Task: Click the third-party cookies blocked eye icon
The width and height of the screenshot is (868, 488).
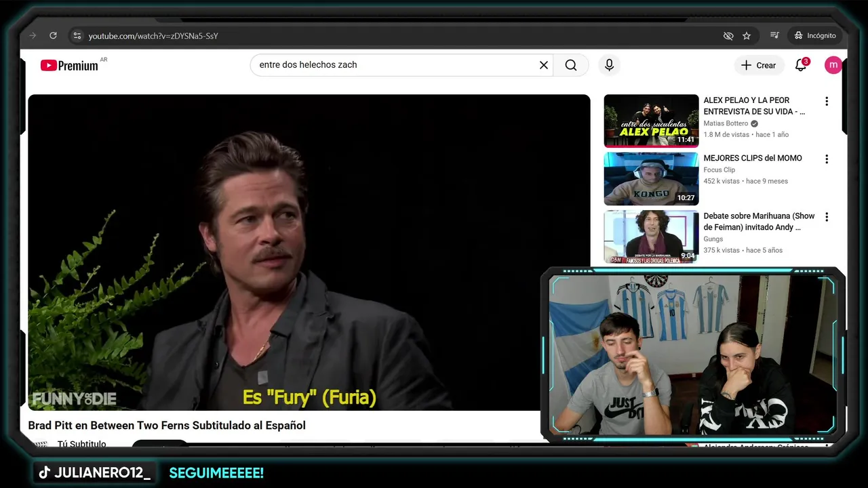Action: coord(728,35)
